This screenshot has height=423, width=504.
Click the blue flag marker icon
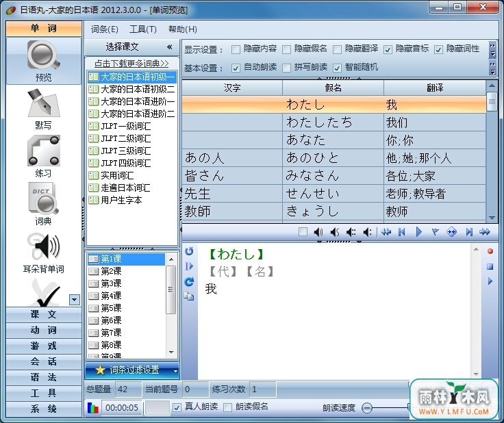tap(436, 232)
